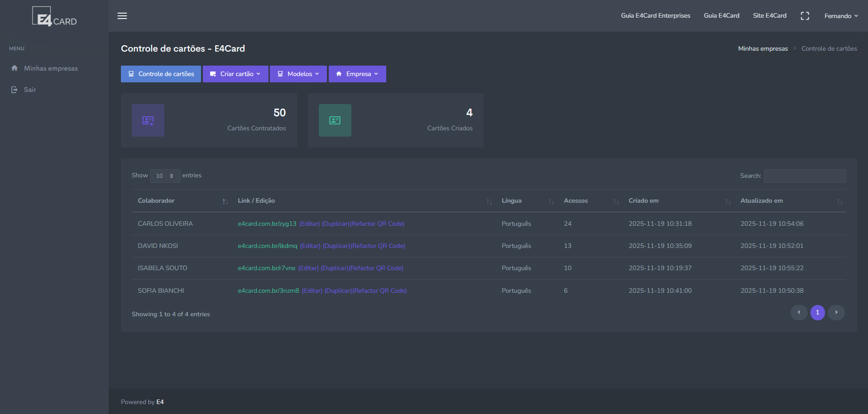Select Sair to log out
The image size is (868, 414).
point(30,90)
